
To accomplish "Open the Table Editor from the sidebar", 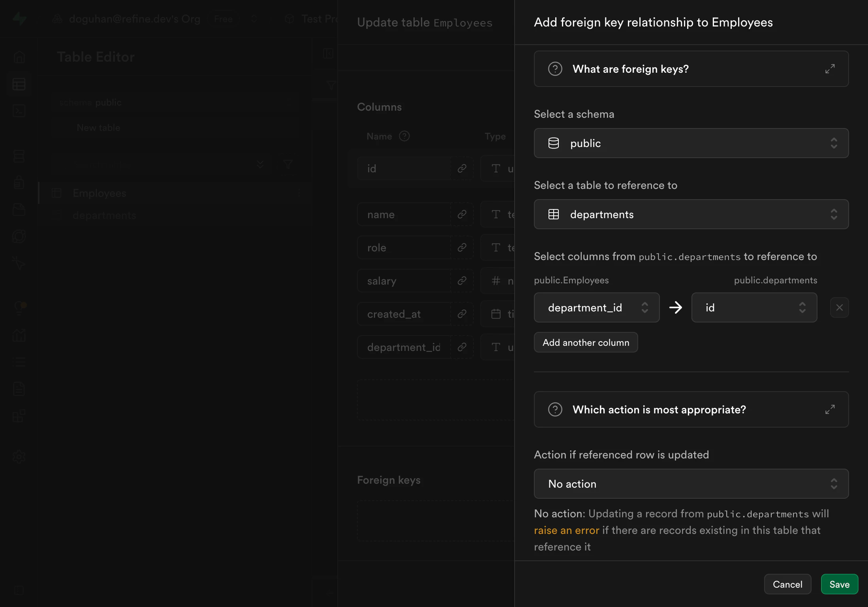I will [x=19, y=84].
